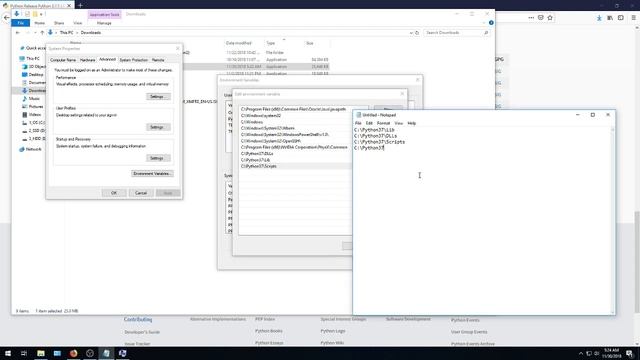Click This PC in Explorer address bar
Image resolution: width=640 pixels, height=360 pixels.
[67, 33]
